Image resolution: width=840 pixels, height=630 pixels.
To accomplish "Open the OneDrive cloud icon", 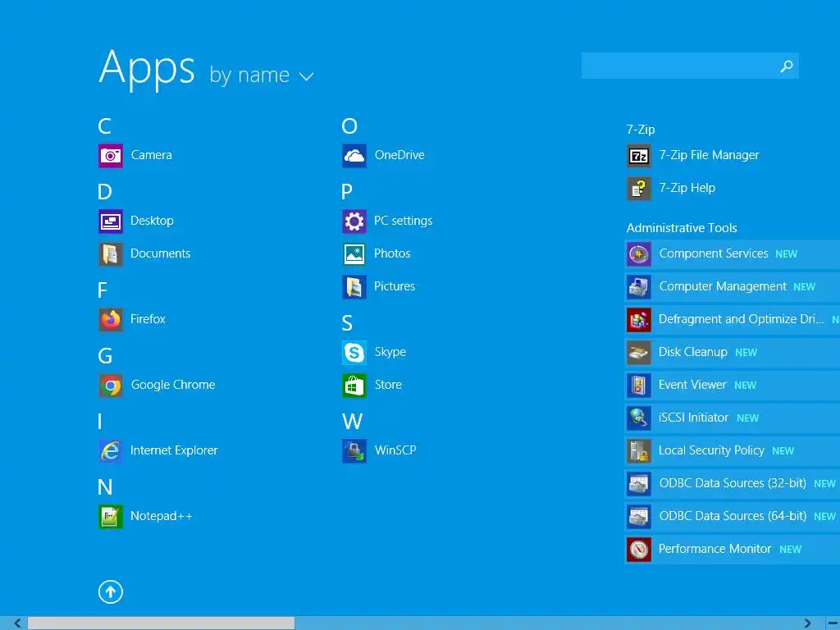I will point(354,156).
